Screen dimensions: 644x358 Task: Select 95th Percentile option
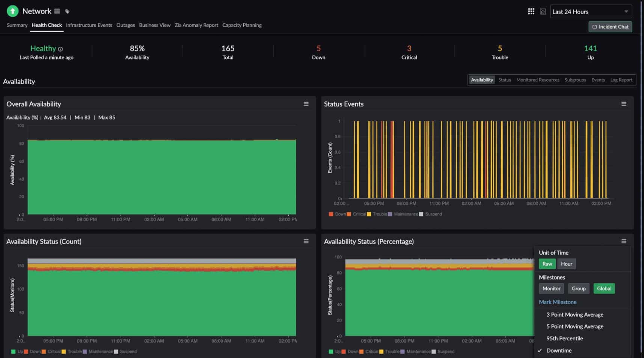(x=564, y=338)
